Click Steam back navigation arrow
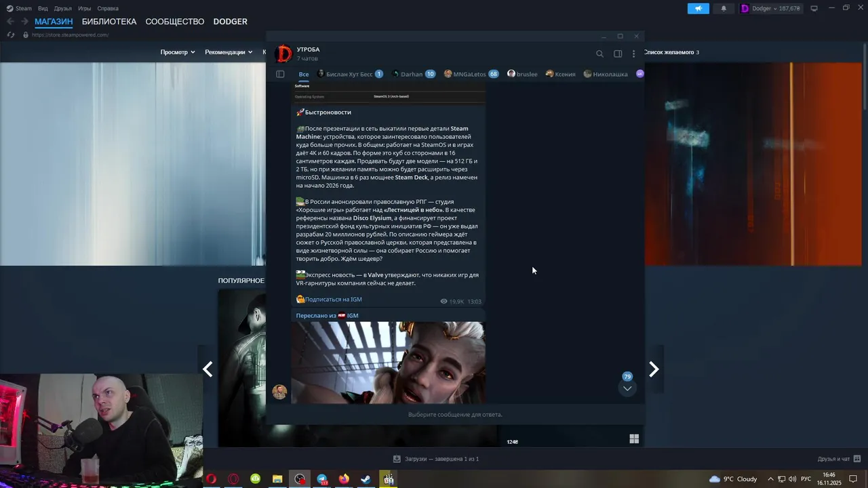The height and width of the screenshot is (488, 868). tap(10, 22)
